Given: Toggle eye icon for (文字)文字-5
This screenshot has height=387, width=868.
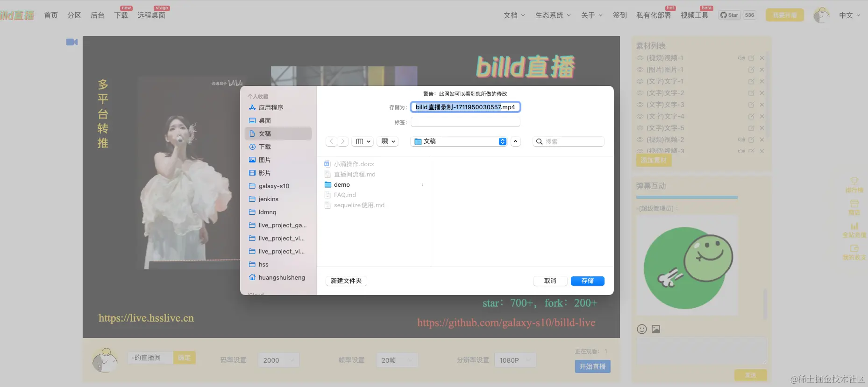Looking at the screenshot, I should point(640,128).
